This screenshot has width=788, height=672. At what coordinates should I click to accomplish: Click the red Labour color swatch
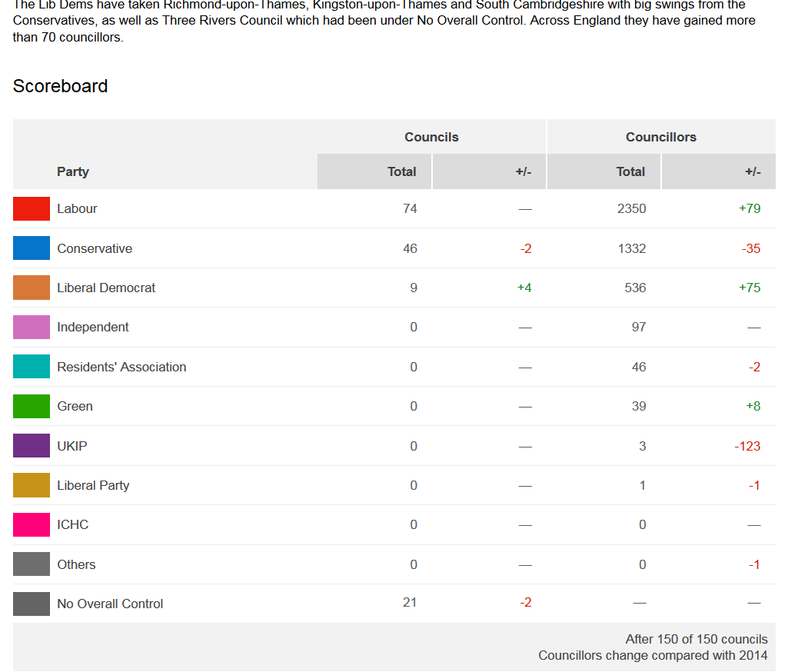click(32, 208)
